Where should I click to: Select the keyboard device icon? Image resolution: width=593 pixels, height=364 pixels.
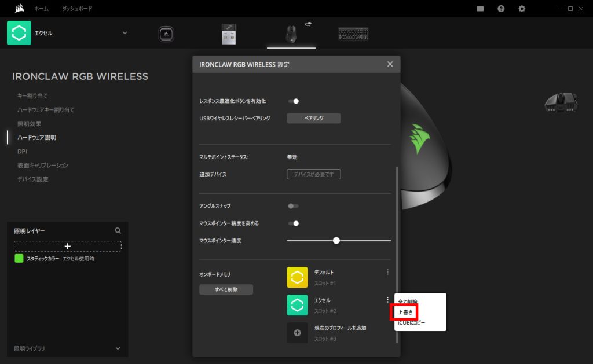point(353,34)
